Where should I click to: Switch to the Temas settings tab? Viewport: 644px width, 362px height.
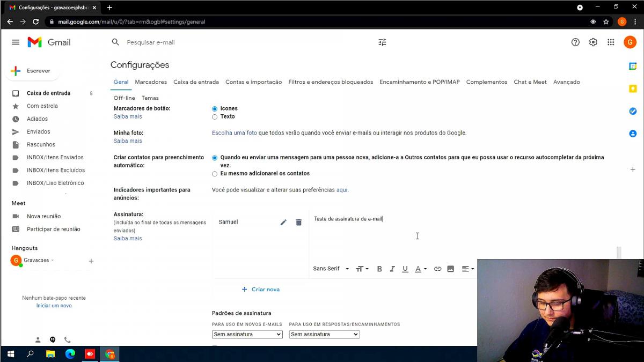[150, 98]
